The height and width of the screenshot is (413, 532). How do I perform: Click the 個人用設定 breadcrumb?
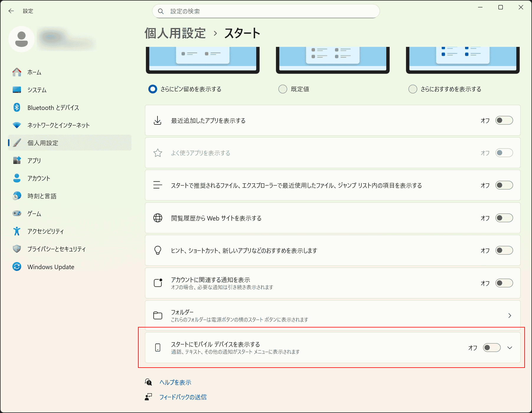pyautogui.click(x=175, y=33)
